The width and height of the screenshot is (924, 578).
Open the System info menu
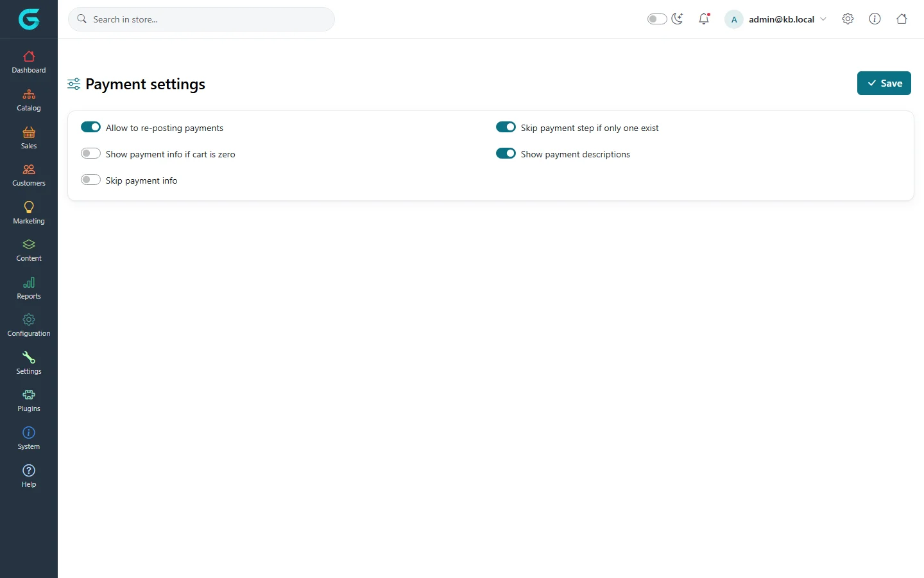(x=29, y=439)
